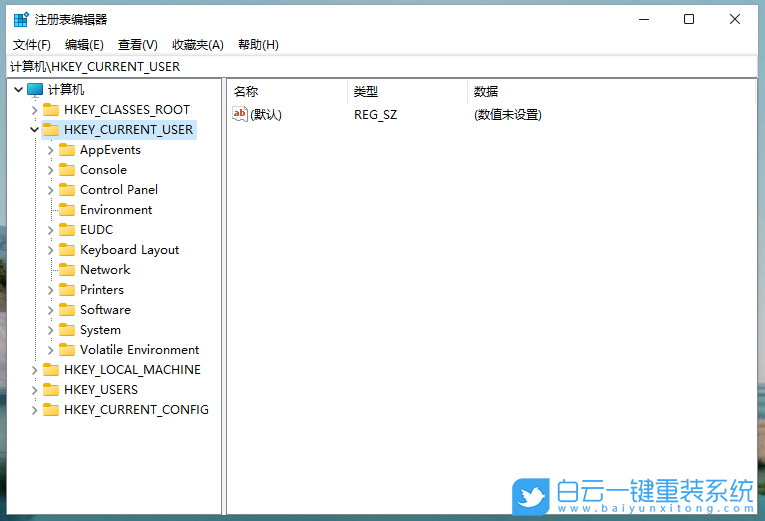Click the Network folder icon
Image resolution: width=765 pixels, height=521 pixels.
67,270
